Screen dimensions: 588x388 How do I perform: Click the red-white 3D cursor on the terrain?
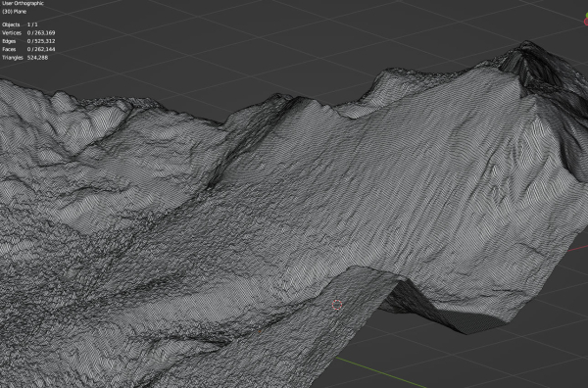coord(337,305)
